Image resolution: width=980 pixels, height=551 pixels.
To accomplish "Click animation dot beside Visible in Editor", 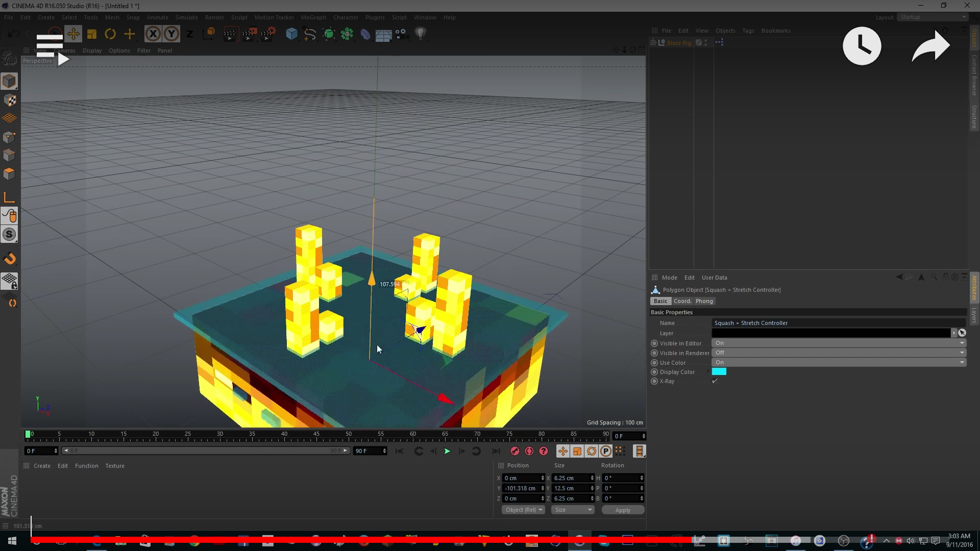I will [654, 343].
